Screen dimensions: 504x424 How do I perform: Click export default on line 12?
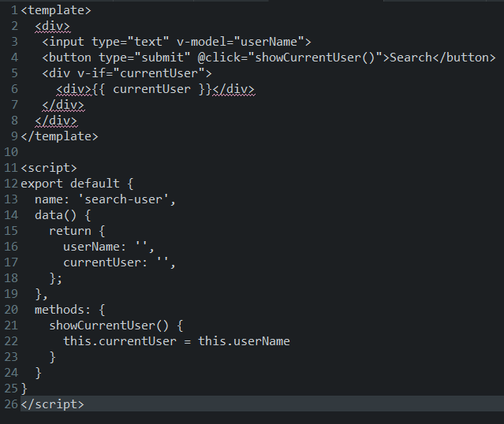(x=70, y=184)
